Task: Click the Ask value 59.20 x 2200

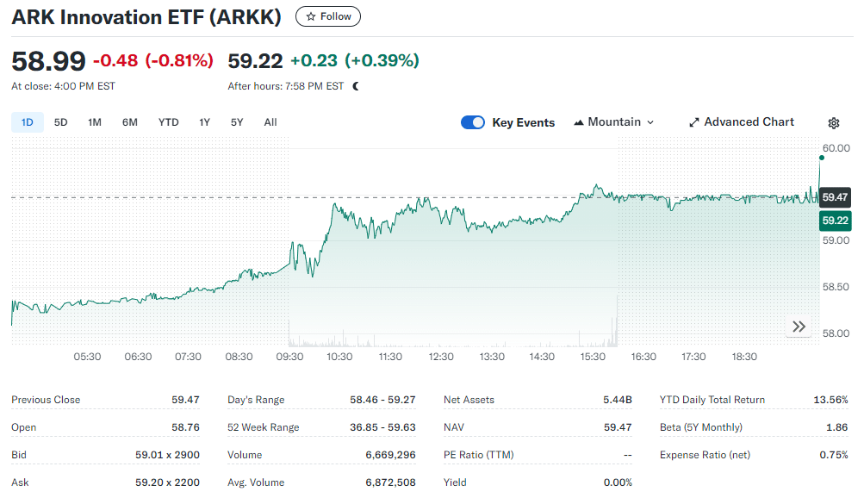Action: 167,482
